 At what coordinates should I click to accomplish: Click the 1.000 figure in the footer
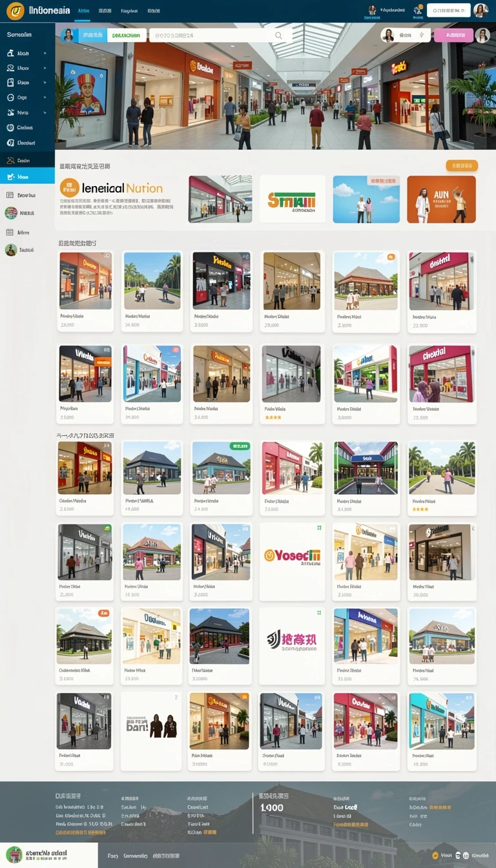tap(272, 808)
